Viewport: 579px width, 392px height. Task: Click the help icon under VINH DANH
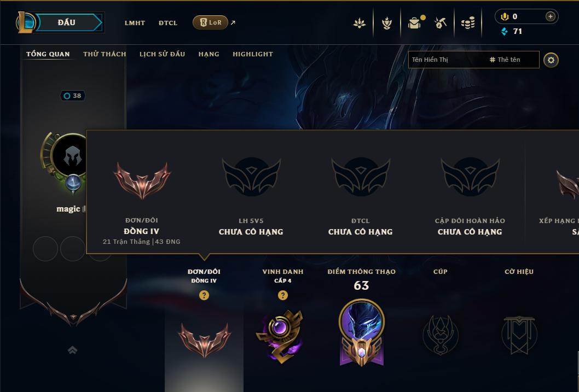(x=283, y=295)
